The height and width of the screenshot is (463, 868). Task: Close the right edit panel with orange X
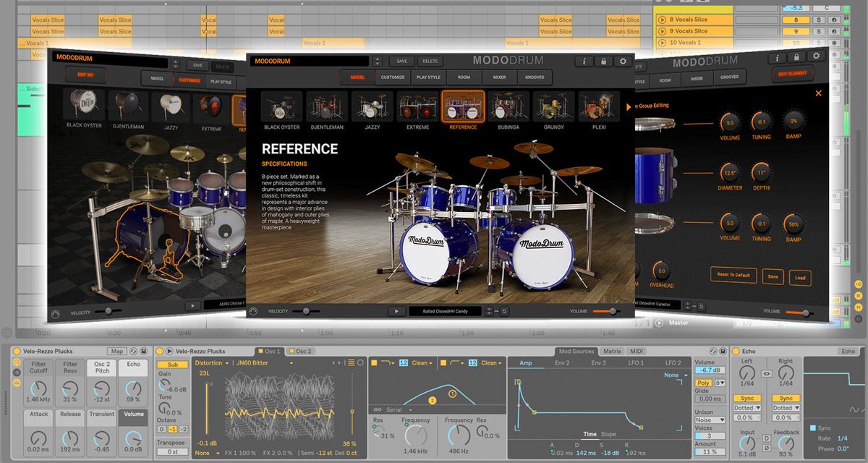pyautogui.click(x=819, y=93)
